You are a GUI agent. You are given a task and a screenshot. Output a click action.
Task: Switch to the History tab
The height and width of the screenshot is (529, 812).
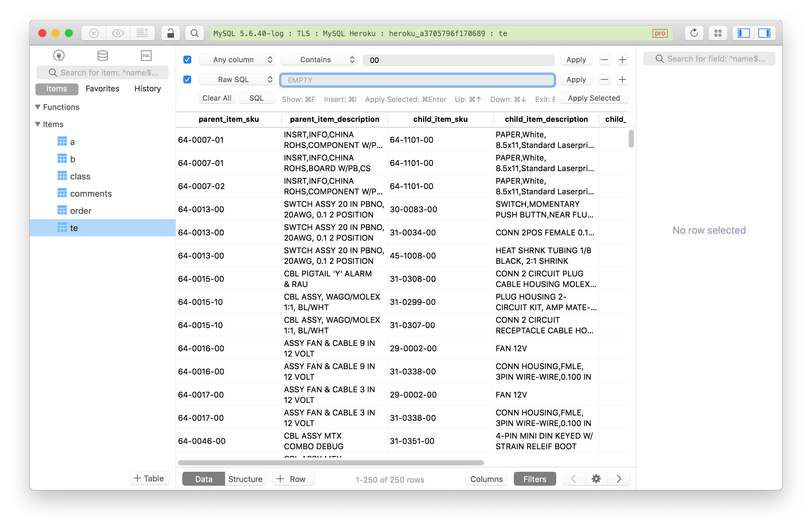point(148,89)
